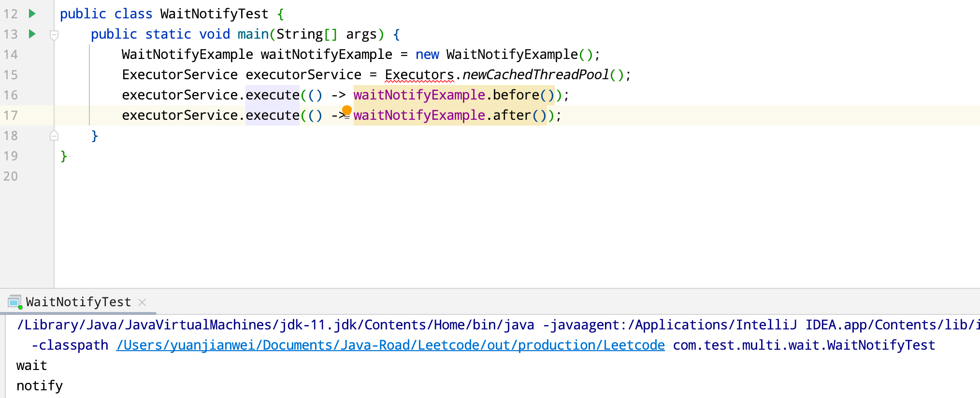Click closing brace on line 19
The width and height of the screenshot is (980, 398).
64,156
